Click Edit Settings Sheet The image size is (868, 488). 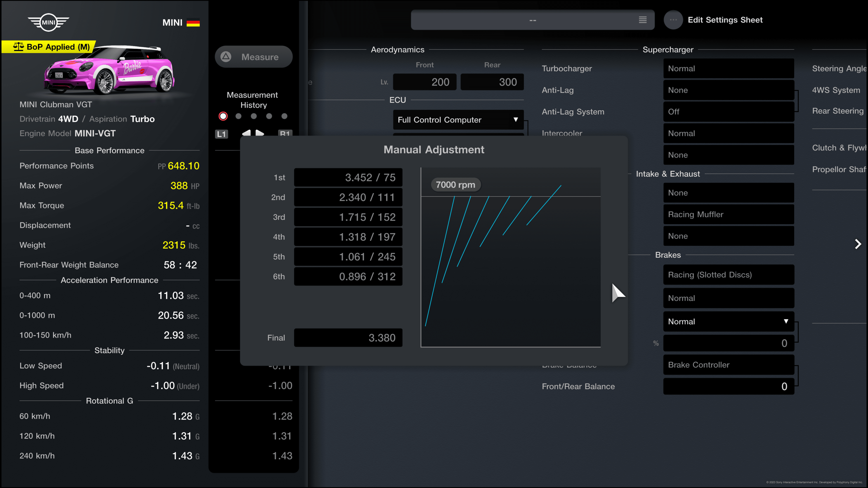click(x=725, y=20)
